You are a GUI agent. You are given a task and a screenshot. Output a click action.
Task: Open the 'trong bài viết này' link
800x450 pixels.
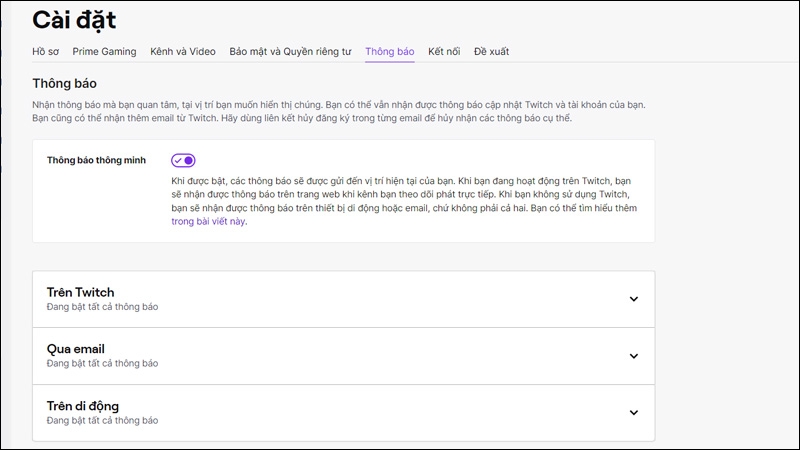(208, 221)
